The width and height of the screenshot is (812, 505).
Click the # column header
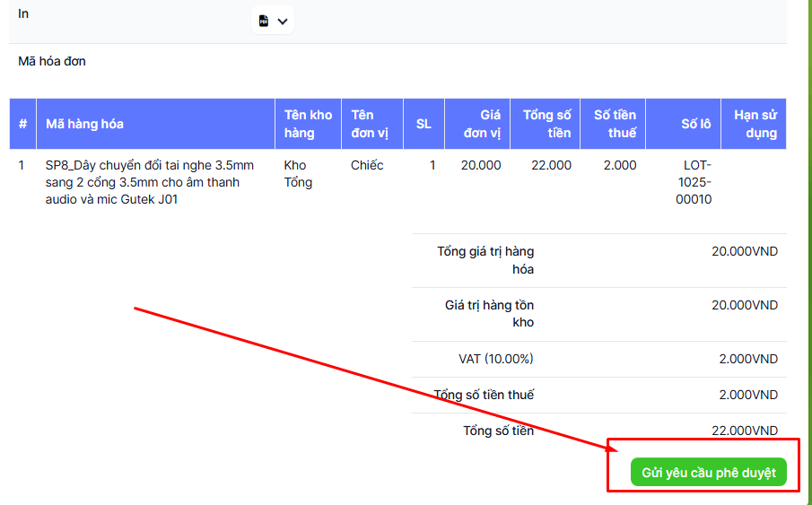[22, 124]
